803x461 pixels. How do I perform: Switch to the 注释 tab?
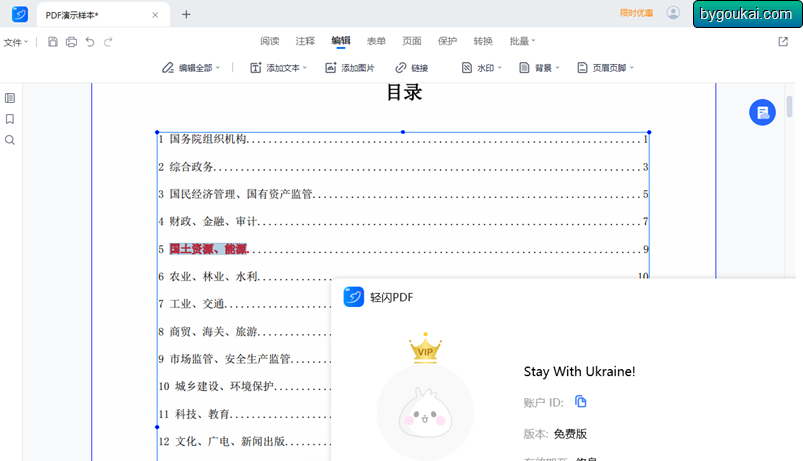305,41
